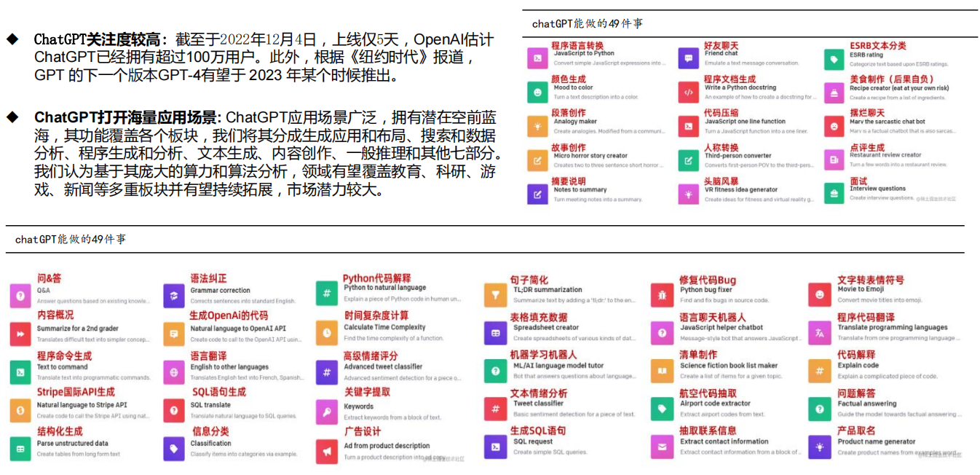The height and width of the screenshot is (475, 980).
Task: Click the Science fiction book list maker icon
Action: tap(662, 371)
